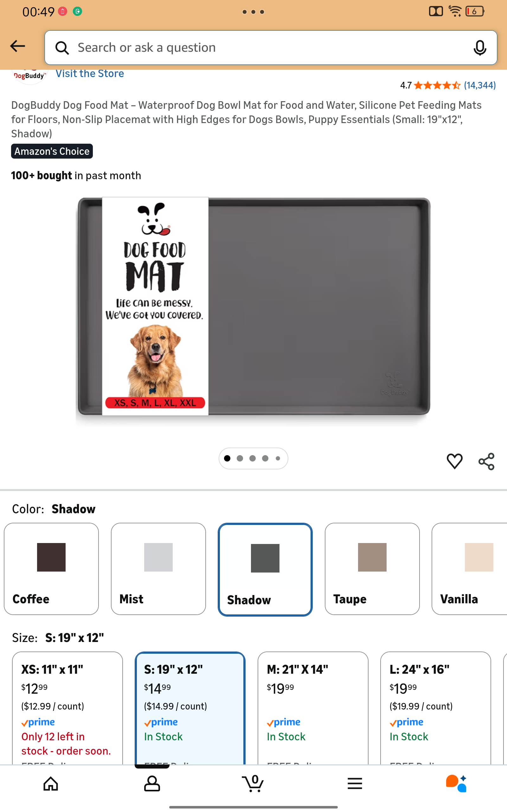Image resolution: width=507 pixels, height=812 pixels.
Task: Select size L: 24" x 16"
Action: [x=436, y=708]
